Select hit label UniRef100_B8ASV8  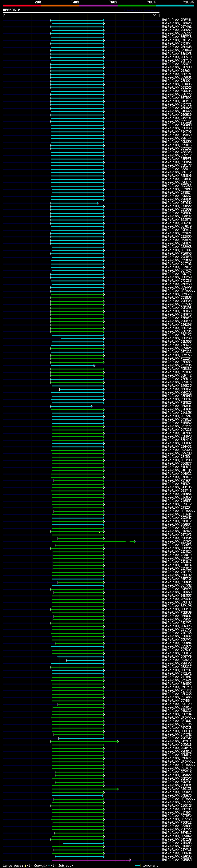click(177, 54)
